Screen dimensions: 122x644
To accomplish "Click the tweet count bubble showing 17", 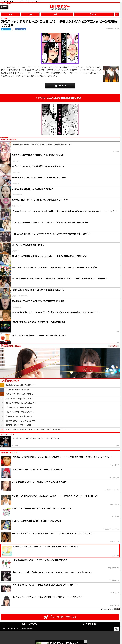I will (x=12, y=29).
